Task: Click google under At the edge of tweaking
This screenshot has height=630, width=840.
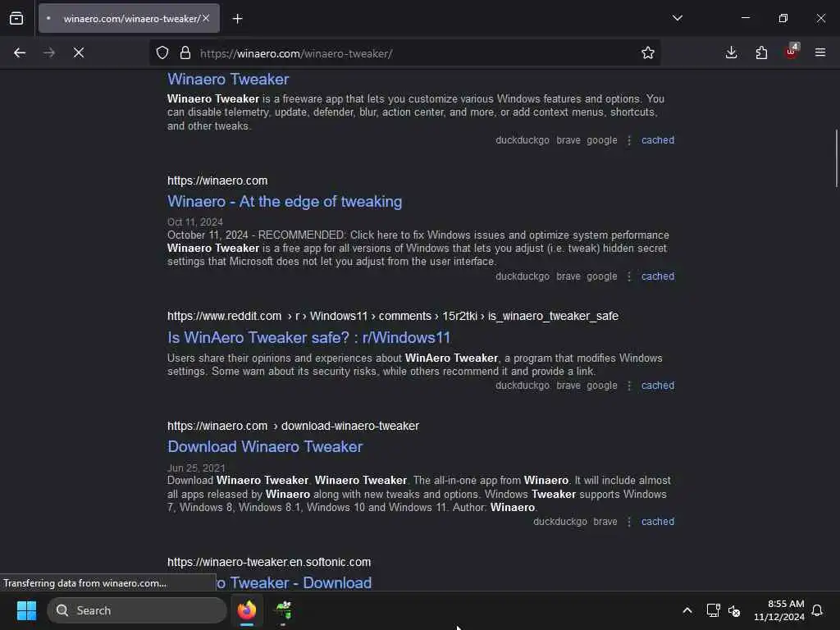Action: [x=601, y=276]
